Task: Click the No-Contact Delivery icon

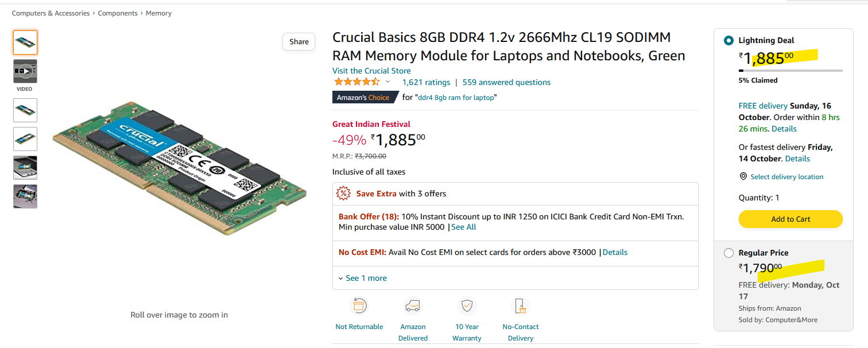Action: [520, 306]
